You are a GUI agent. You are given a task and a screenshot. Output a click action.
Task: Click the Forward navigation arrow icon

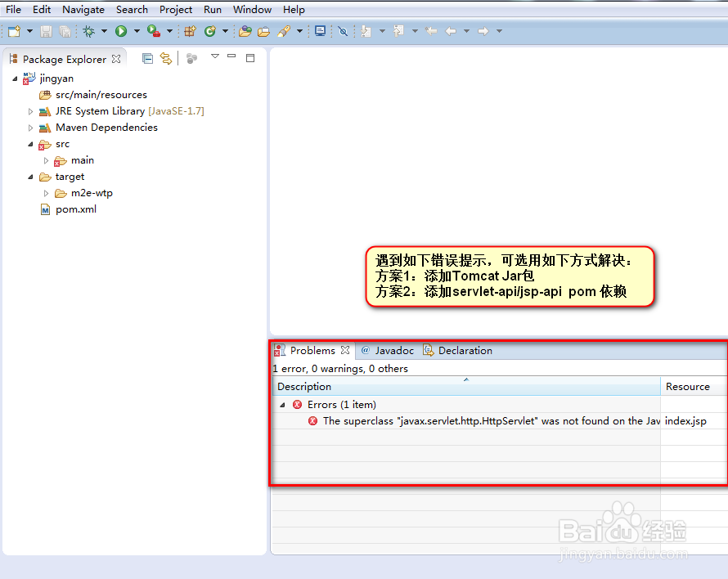tap(483, 31)
